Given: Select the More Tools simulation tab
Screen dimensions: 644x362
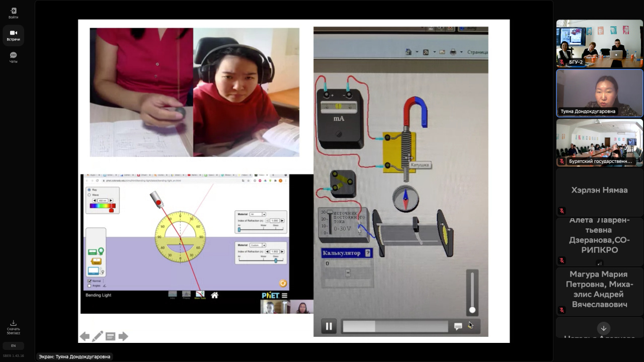Looking at the screenshot, I should click(x=200, y=295).
